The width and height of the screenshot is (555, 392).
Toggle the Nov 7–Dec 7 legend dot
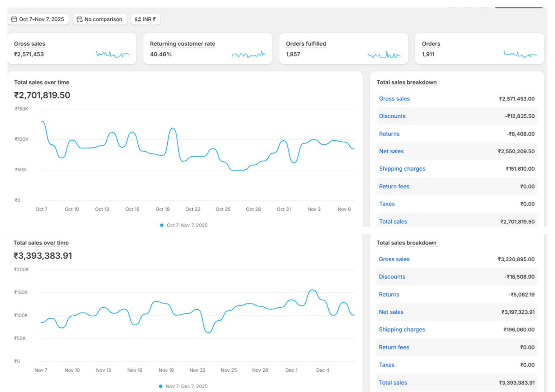(161, 386)
